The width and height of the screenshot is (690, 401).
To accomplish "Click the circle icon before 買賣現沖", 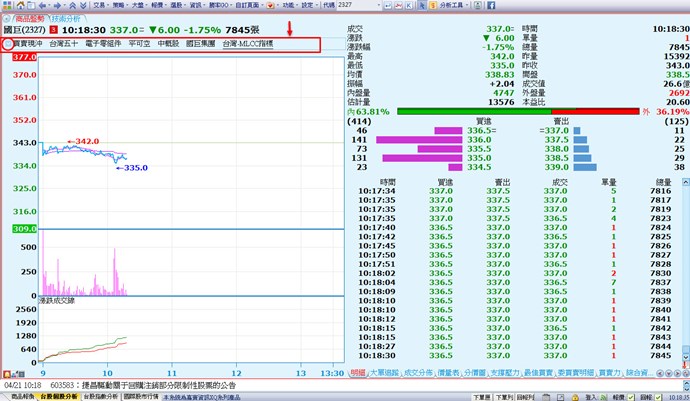I will click(6, 45).
